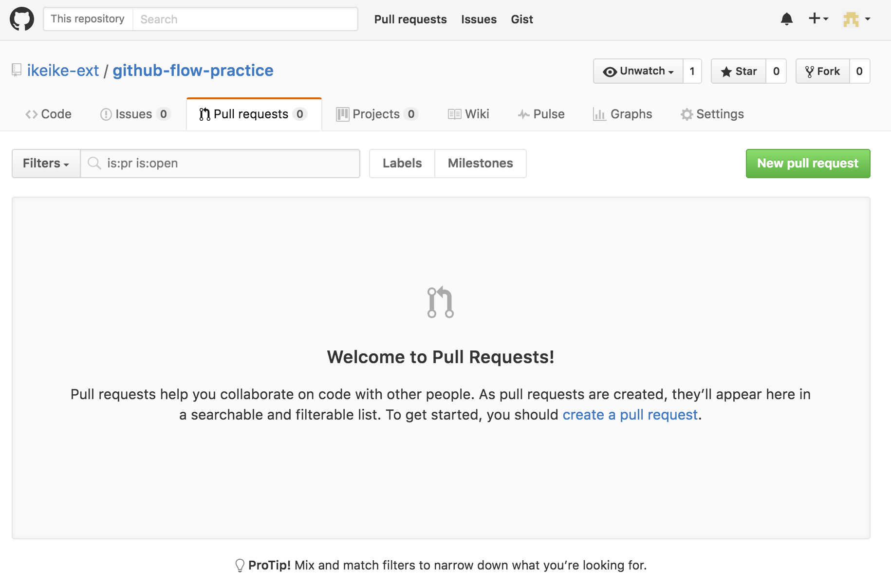Click the New pull request button
891x588 pixels.
808,164
